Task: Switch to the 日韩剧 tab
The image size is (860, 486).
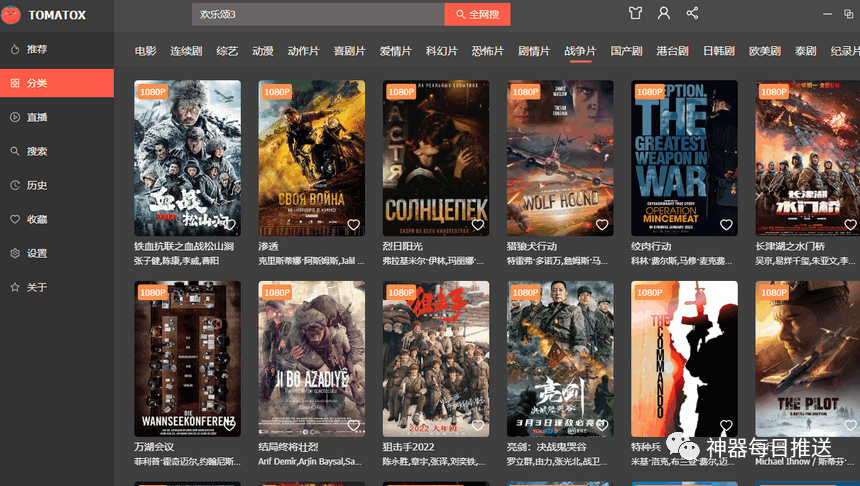Action: pos(718,51)
